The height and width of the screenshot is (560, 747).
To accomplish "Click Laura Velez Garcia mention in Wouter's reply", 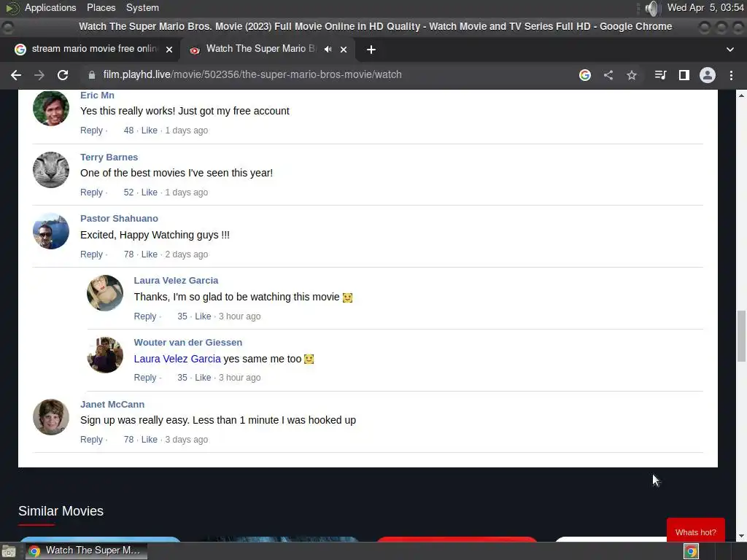I will 177,359.
